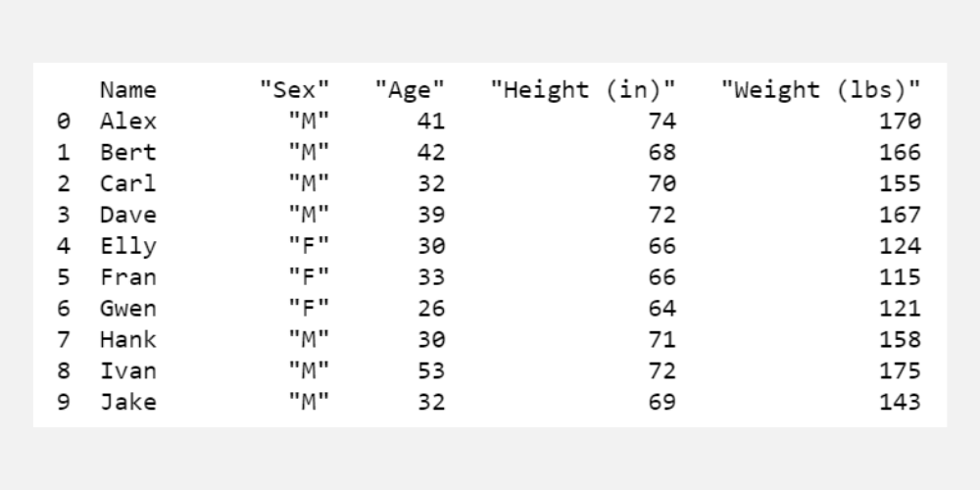Select Gwen's age value 26
This screenshot has width=980, height=490.
[x=431, y=309]
